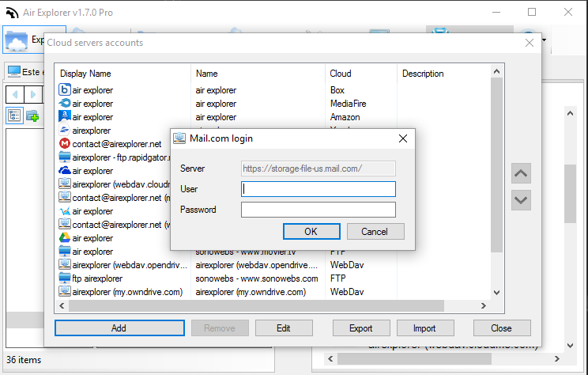Toggle the tree view icon in main window
The height and width of the screenshot is (375, 588).
tap(15, 116)
